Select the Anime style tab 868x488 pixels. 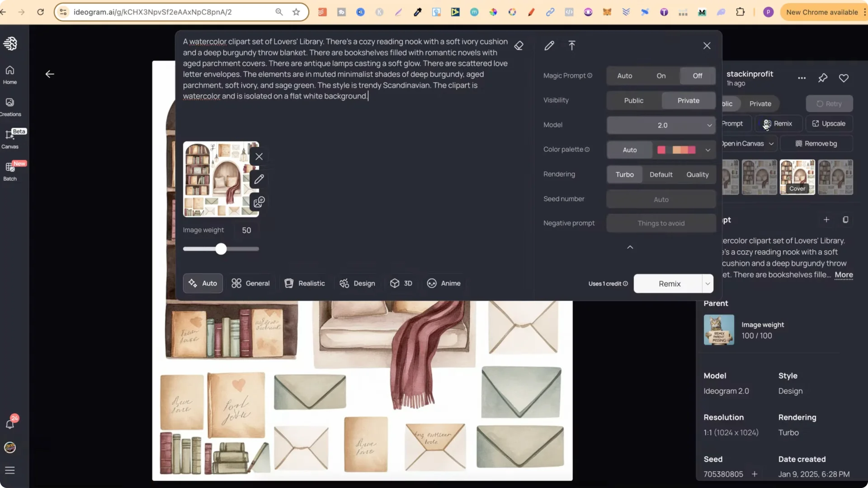coord(444,283)
